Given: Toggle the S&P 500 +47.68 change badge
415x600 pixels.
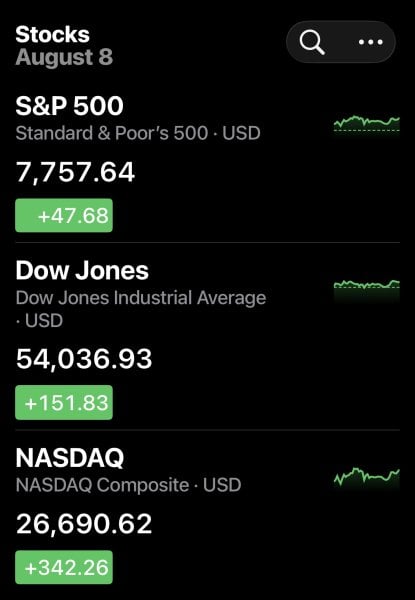Looking at the screenshot, I should (x=64, y=215).
